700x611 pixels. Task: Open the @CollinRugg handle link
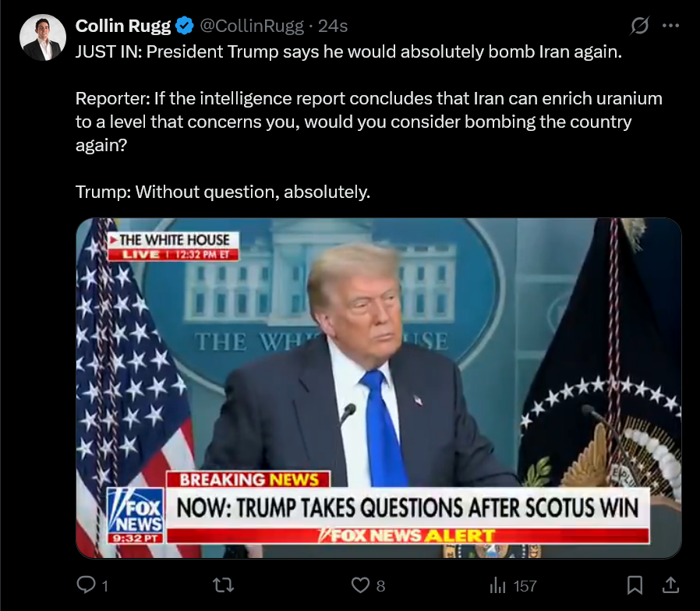pyautogui.click(x=251, y=26)
